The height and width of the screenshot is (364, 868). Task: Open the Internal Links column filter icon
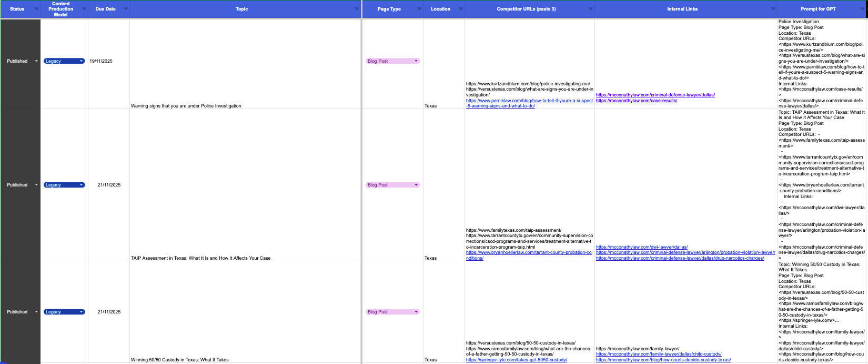[773, 9]
